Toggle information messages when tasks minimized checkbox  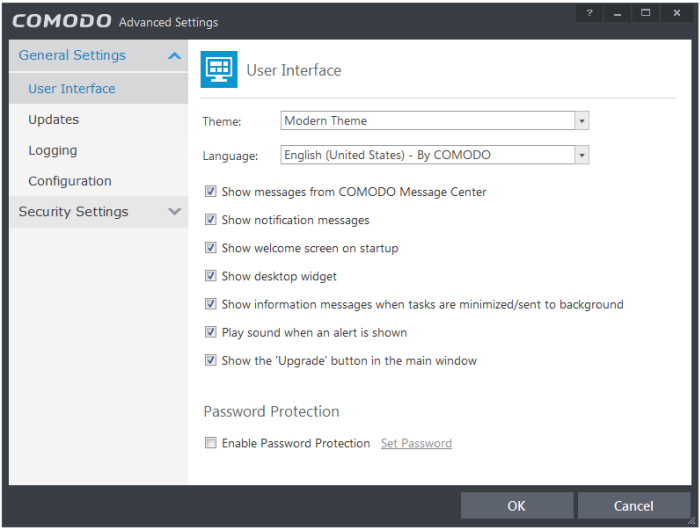coord(211,304)
